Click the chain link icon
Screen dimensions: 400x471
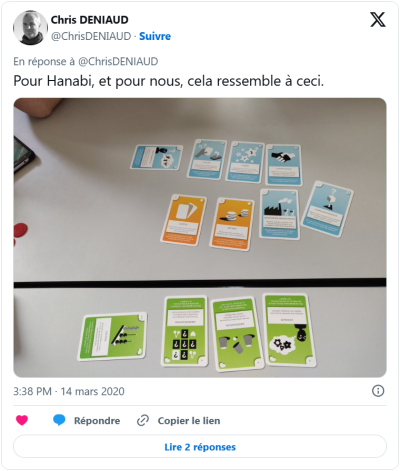pos(143,420)
